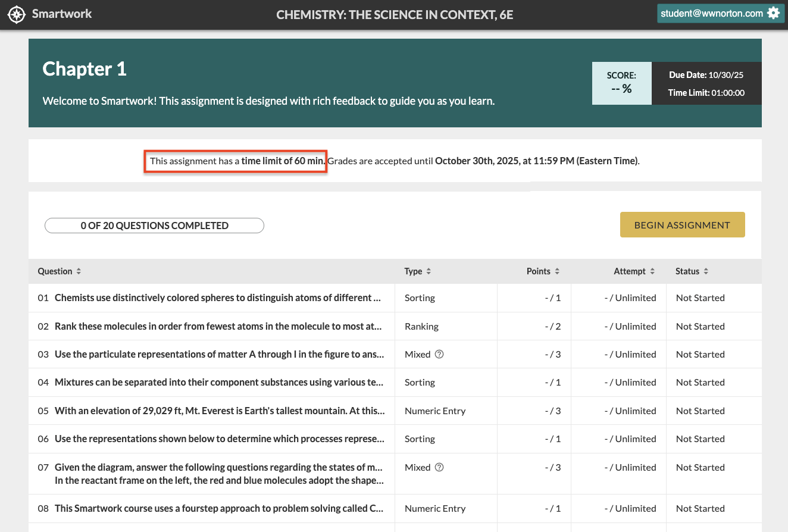Click the Sorting type for question 01
This screenshot has width=788, height=532.
pyautogui.click(x=420, y=298)
